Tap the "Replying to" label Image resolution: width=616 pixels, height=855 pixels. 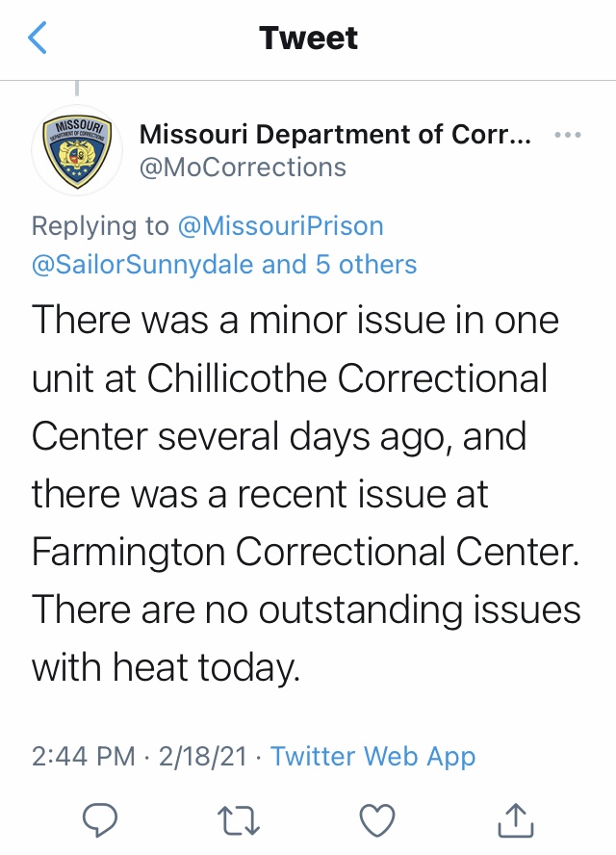pyautogui.click(x=100, y=226)
